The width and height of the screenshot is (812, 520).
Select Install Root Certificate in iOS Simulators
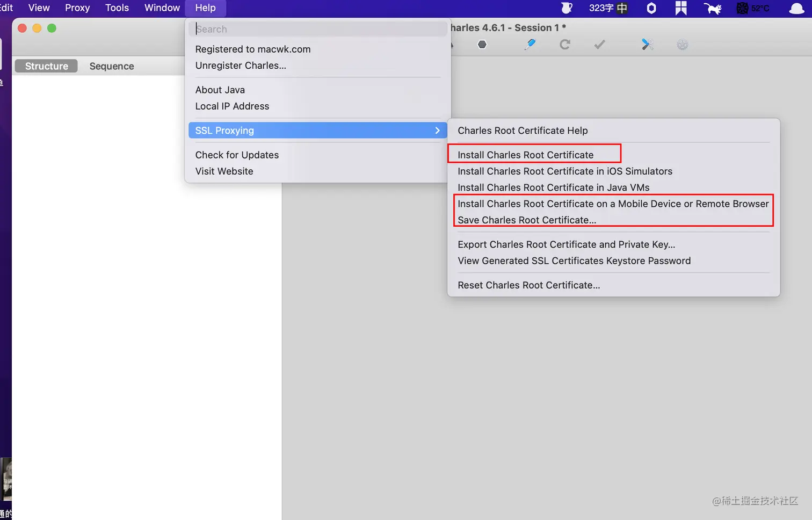pos(613,171)
